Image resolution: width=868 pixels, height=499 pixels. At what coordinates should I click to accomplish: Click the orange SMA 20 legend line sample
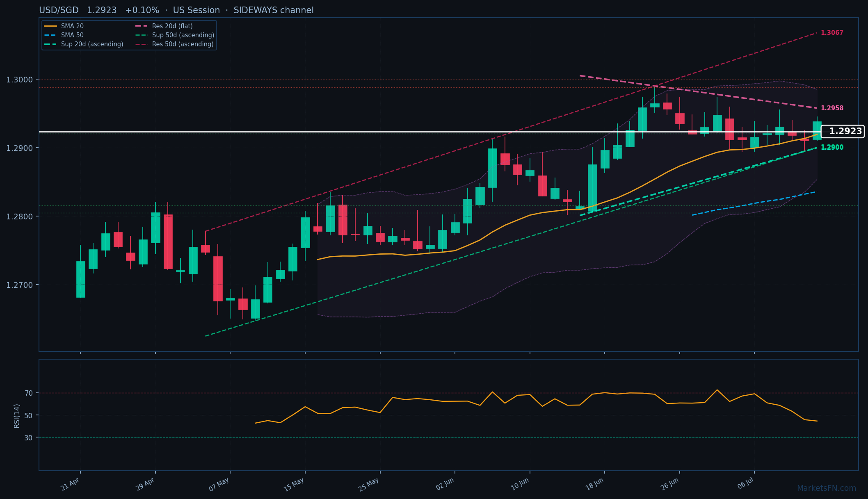pos(50,26)
